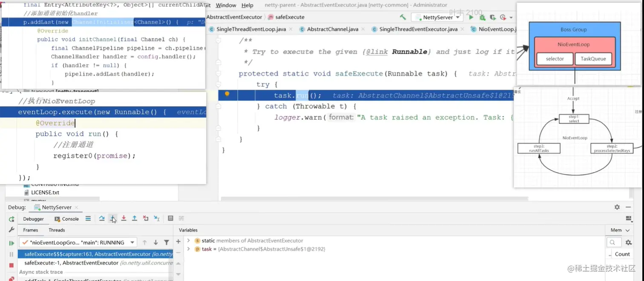Add new watch with plus icon

pyautogui.click(x=178, y=241)
